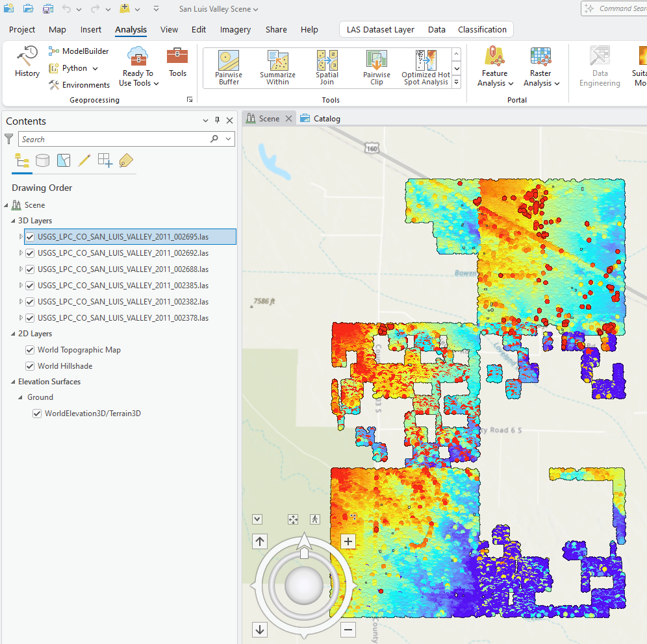Image resolution: width=647 pixels, height=644 pixels.
Task: Open the Catalog view tab
Action: click(x=325, y=118)
